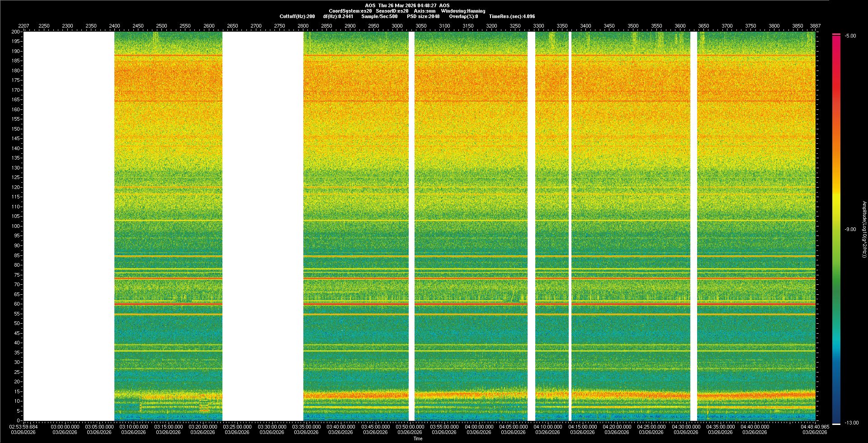
Task: Select the 04:10:00.000 time tick label
Action: [x=548, y=426]
